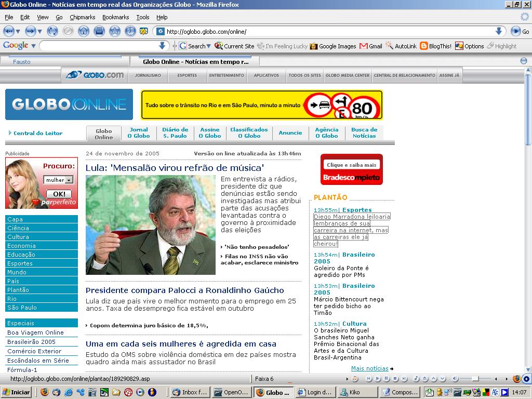Viewport: 532px width, 399px height.
Task: Expand the Google logo dropdown arrow
Action: 33,46
